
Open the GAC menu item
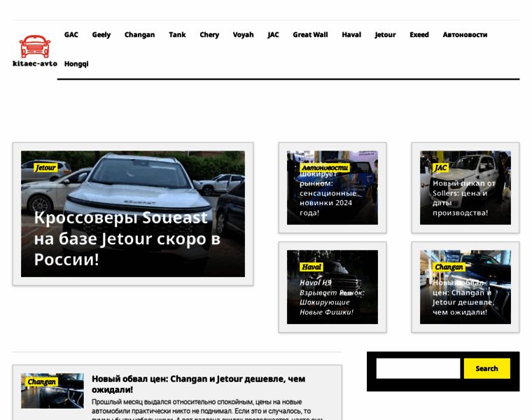(71, 34)
